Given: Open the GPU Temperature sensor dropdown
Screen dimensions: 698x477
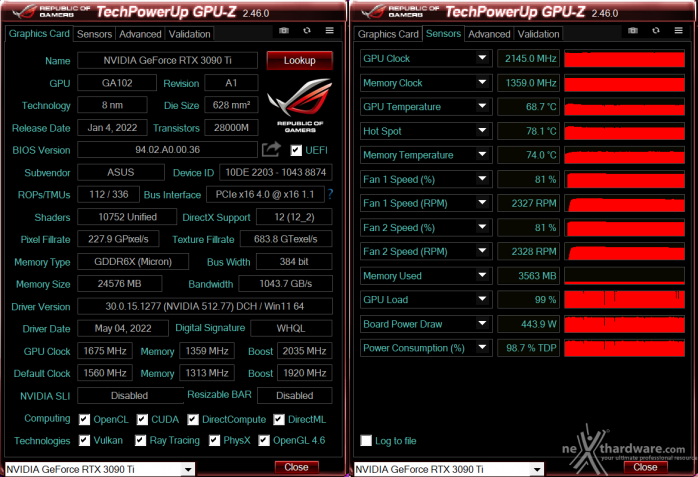Looking at the screenshot, I should pyautogui.click(x=482, y=106).
